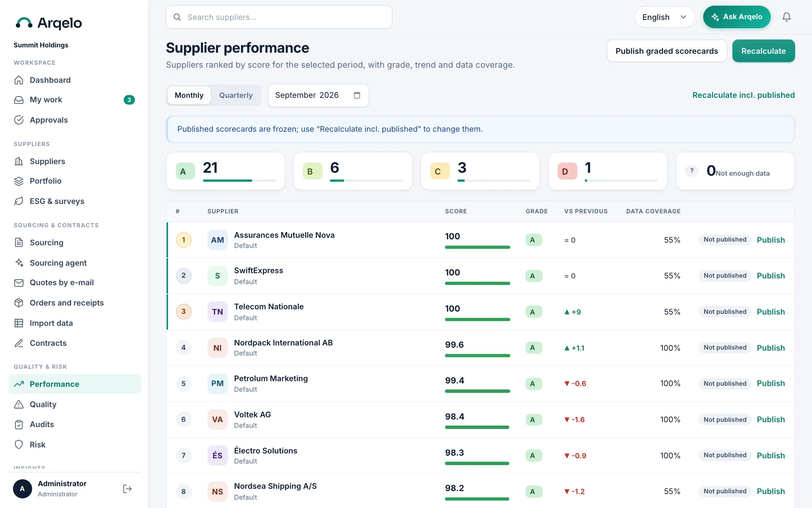Click the Portfolio layers icon
The height and width of the screenshot is (508, 812).
[19, 181]
